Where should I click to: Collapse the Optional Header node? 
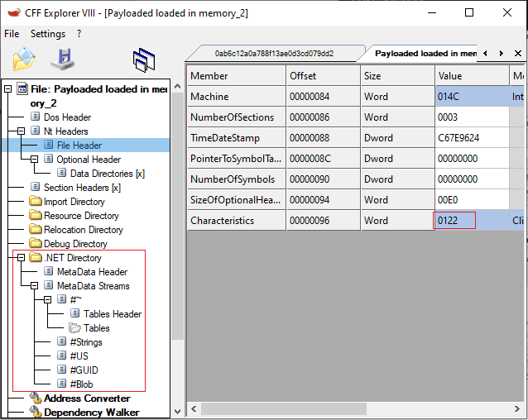35,160
